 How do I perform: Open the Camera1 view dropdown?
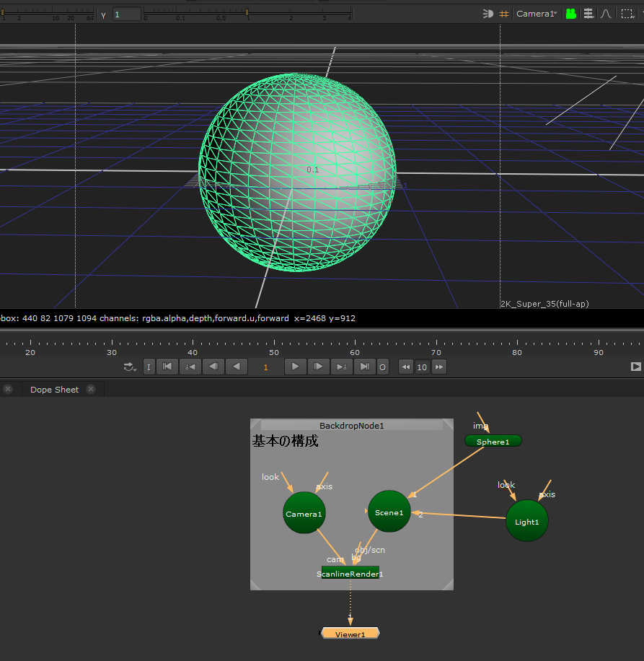(x=537, y=14)
